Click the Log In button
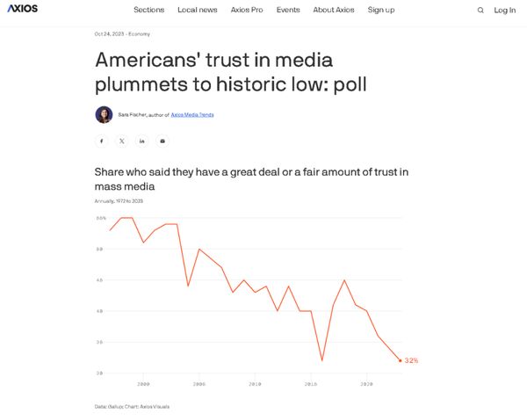 [x=505, y=11]
